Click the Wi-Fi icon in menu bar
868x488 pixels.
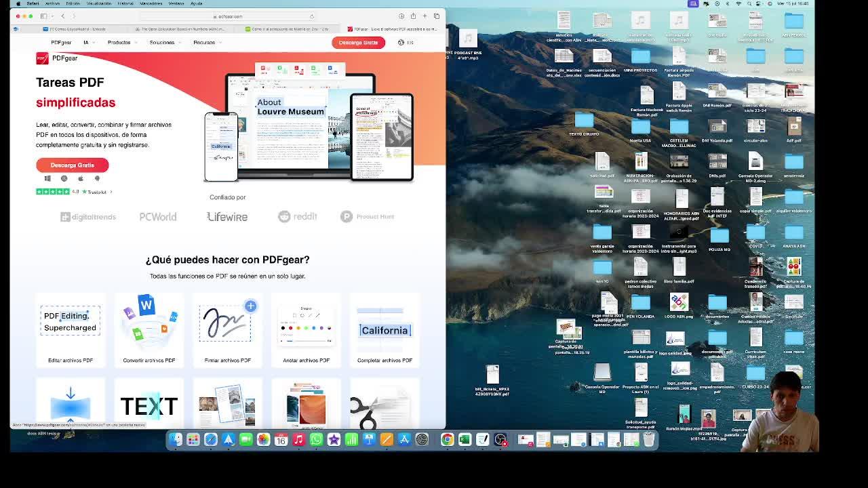tap(738, 3)
